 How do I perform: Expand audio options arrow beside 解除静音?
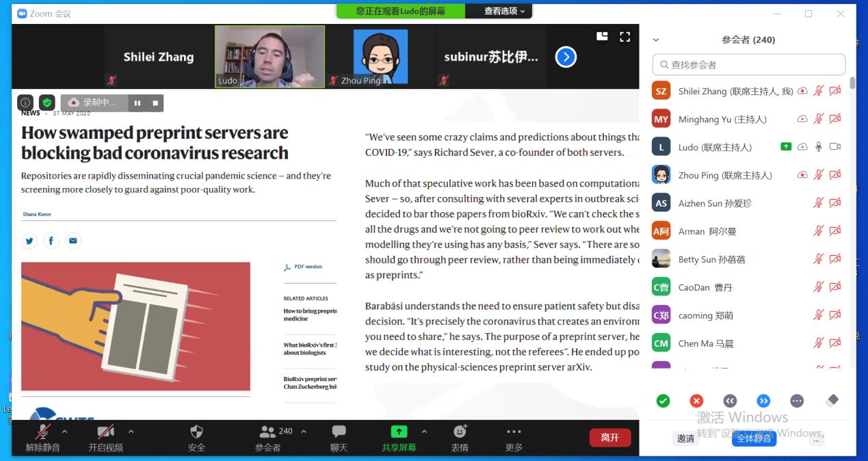point(64,432)
